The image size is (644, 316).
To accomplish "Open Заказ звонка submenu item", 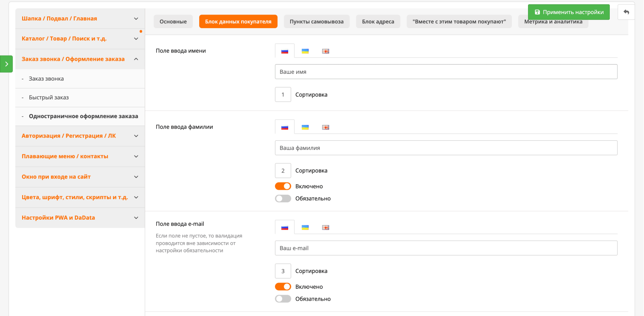I will [80, 79].
